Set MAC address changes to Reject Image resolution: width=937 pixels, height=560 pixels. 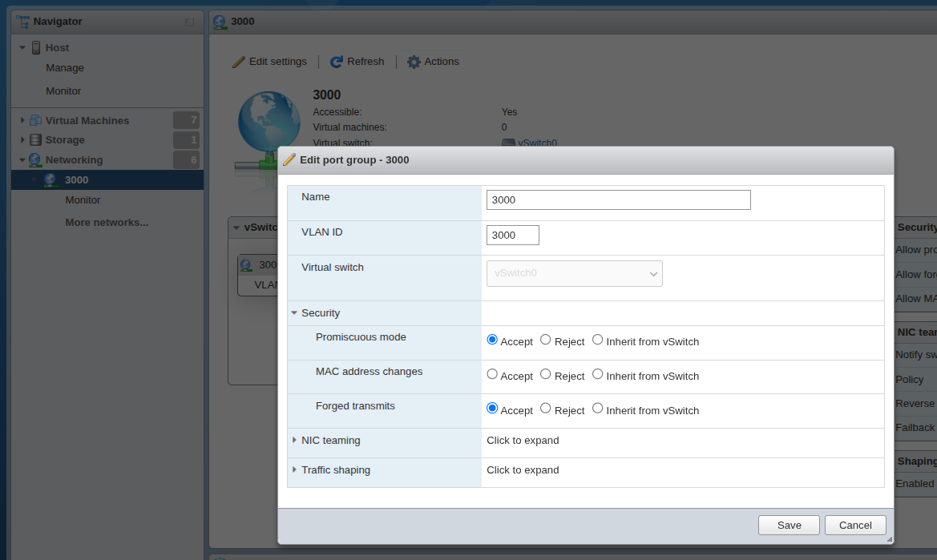point(546,374)
